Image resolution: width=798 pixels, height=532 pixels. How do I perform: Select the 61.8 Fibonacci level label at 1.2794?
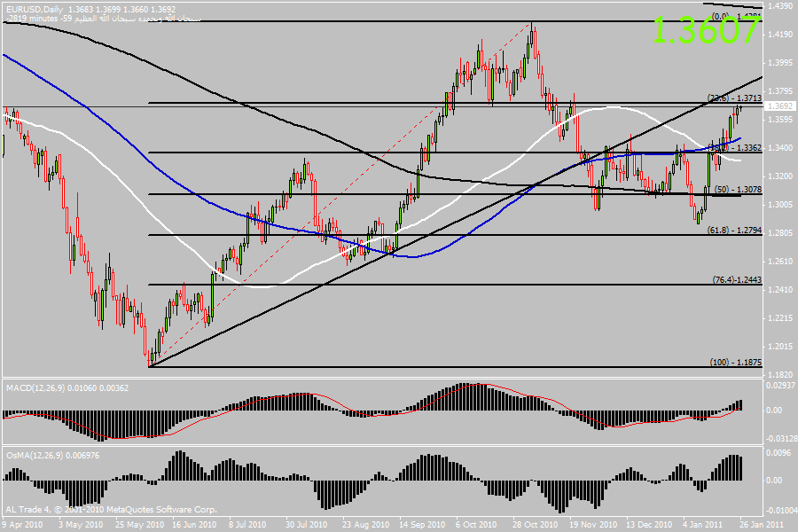[x=734, y=231]
